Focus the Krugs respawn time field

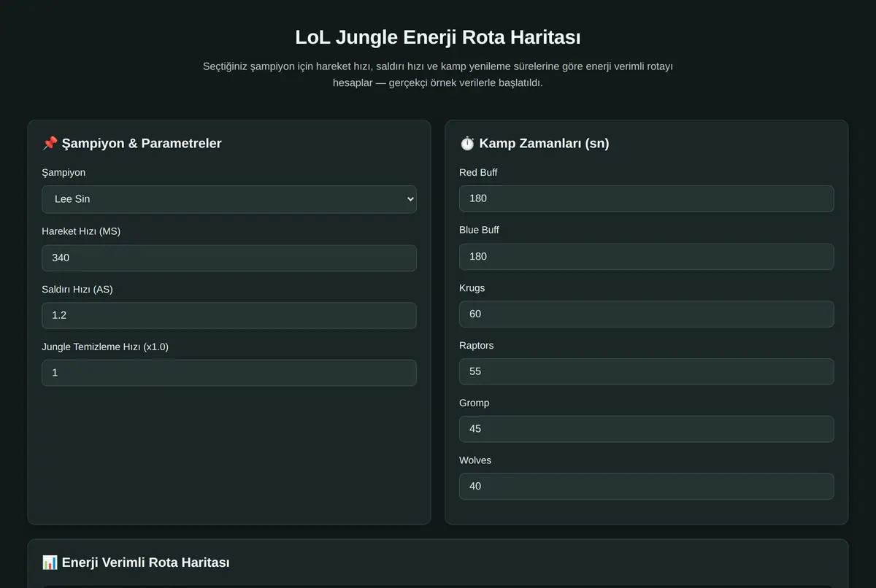[647, 314]
